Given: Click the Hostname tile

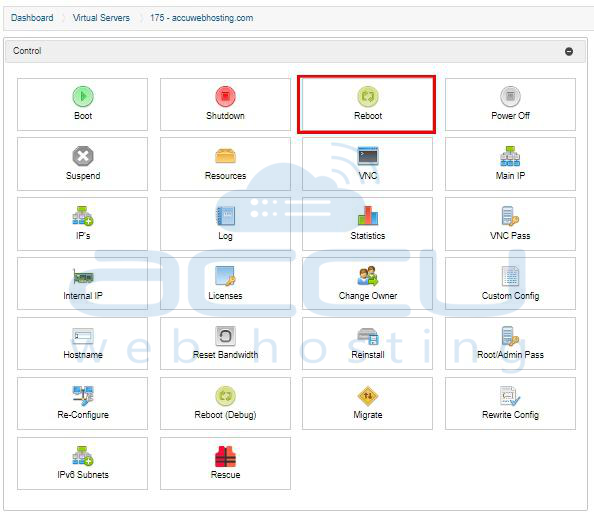Looking at the screenshot, I should (83, 343).
